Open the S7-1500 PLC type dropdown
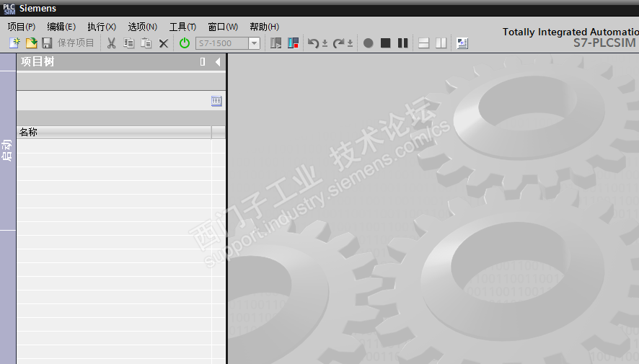639x364 pixels. tap(254, 43)
